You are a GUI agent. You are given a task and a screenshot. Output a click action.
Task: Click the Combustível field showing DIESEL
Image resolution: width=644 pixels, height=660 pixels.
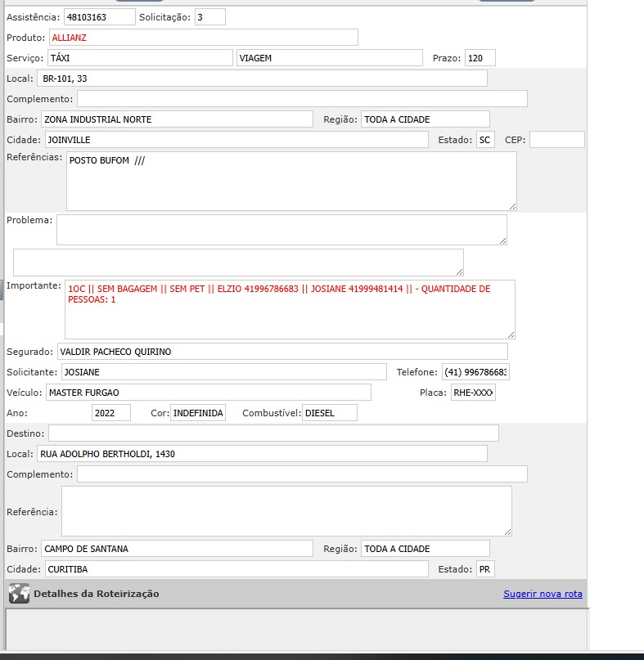click(x=330, y=413)
